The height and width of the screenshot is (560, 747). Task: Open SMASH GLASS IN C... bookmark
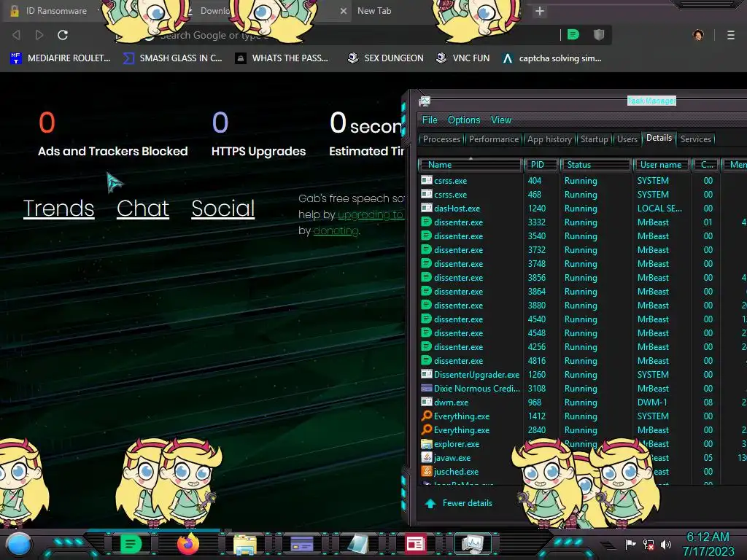click(172, 58)
